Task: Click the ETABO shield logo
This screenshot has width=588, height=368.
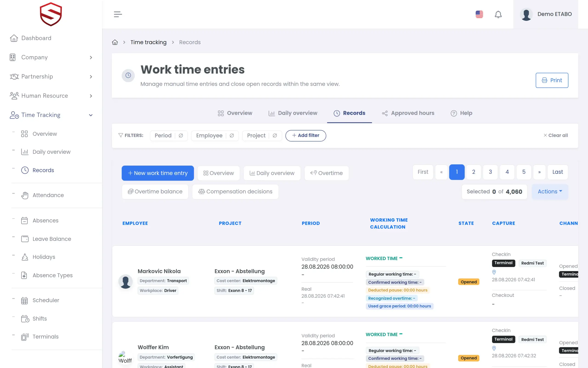Action: (51, 14)
